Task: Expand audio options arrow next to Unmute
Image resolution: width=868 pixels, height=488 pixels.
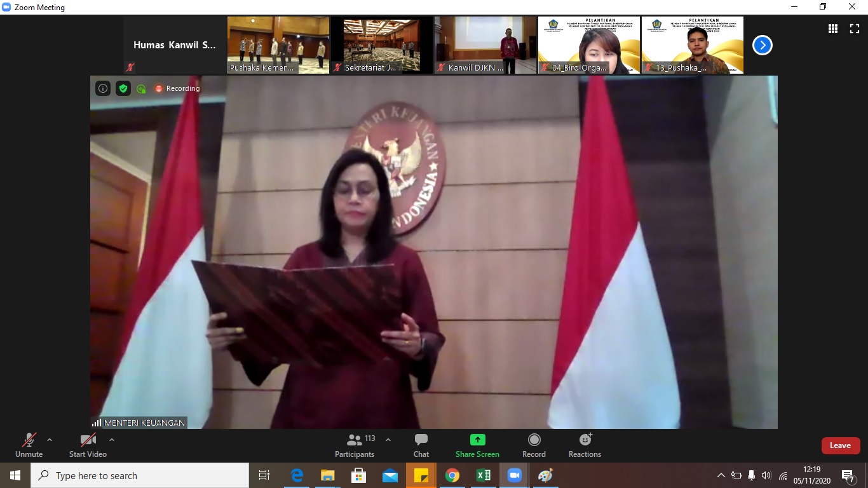Action: [x=50, y=440]
